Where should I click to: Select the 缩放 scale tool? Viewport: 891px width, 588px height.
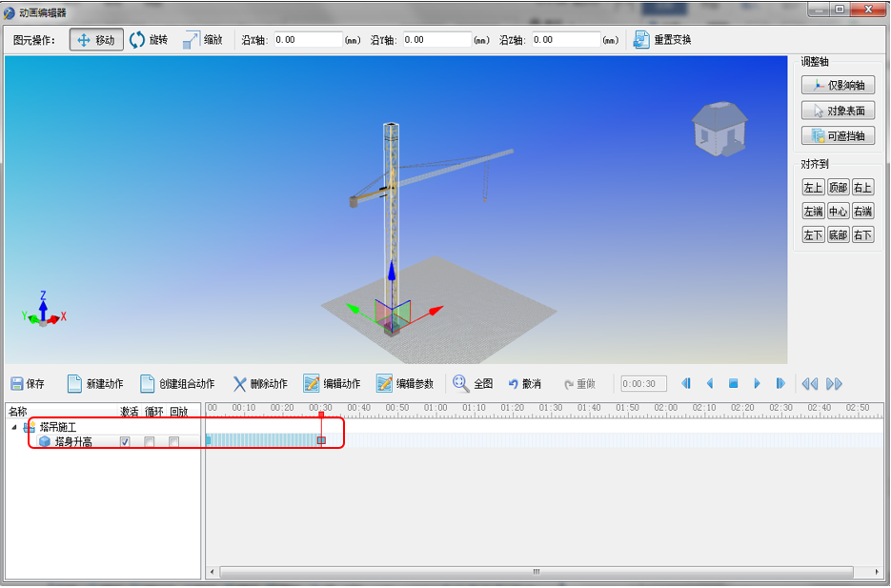(x=202, y=40)
